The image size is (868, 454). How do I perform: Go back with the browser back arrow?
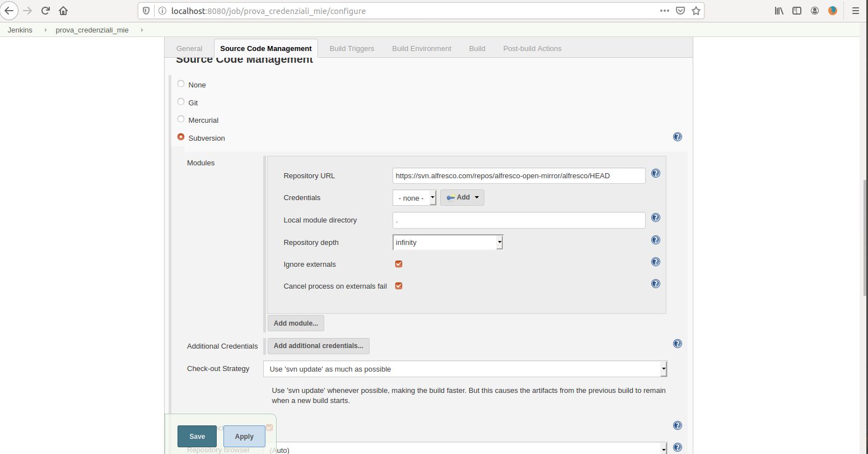[x=9, y=11]
